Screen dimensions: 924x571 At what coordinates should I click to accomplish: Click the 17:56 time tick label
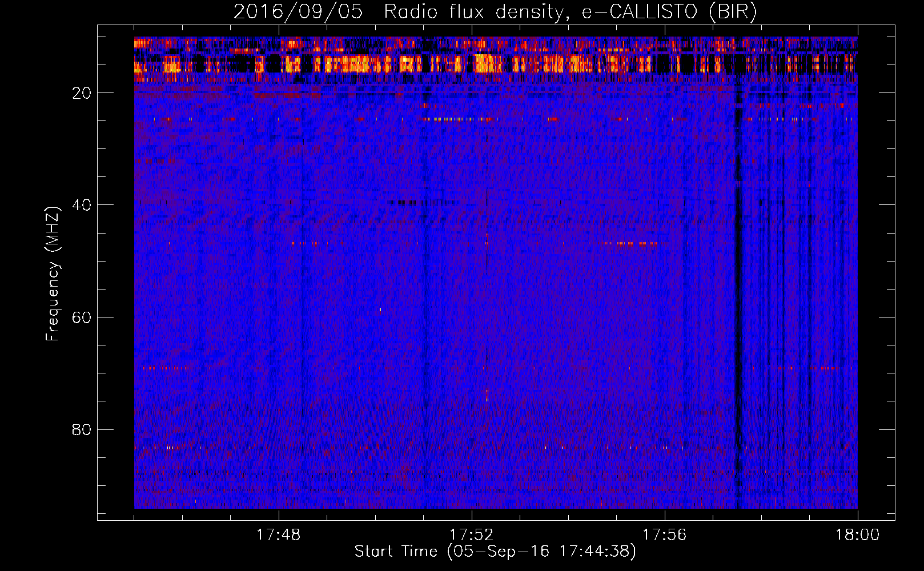665,534
